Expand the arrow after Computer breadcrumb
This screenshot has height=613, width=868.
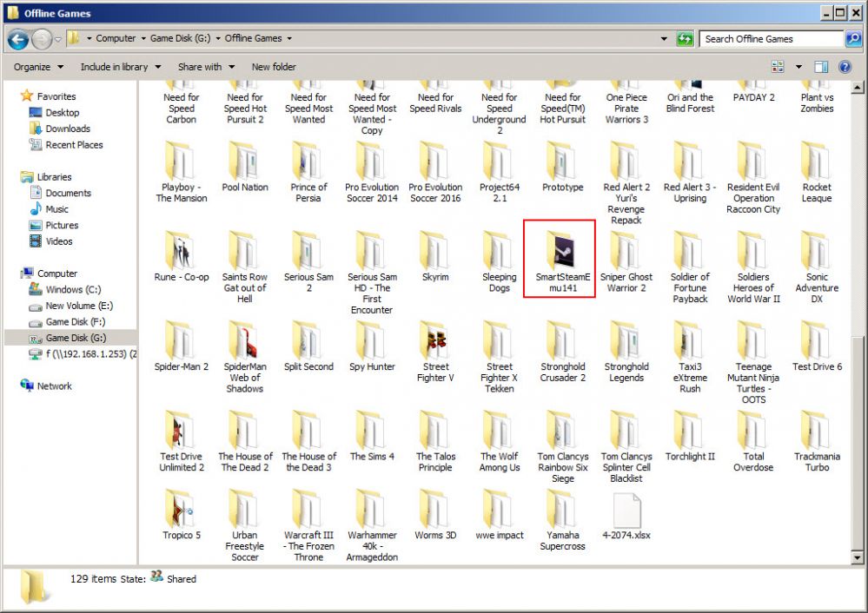coord(143,39)
